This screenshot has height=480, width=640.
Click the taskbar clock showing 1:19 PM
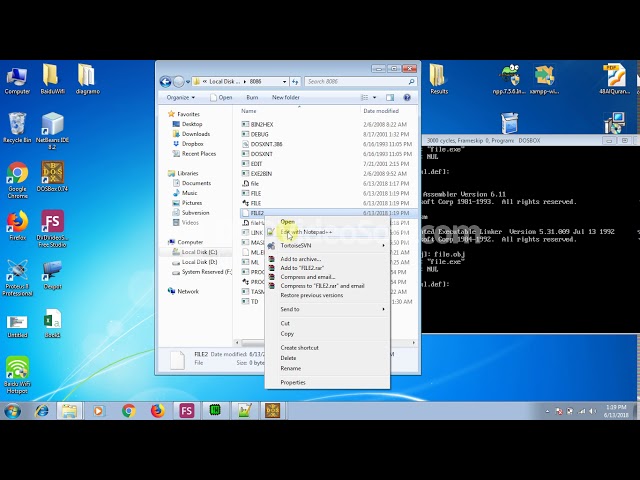tap(616, 411)
